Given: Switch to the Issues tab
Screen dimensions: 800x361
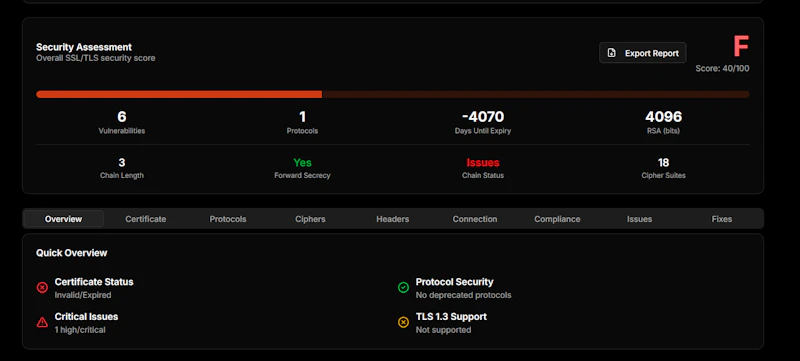Looking at the screenshot, I should pos(639,219).
